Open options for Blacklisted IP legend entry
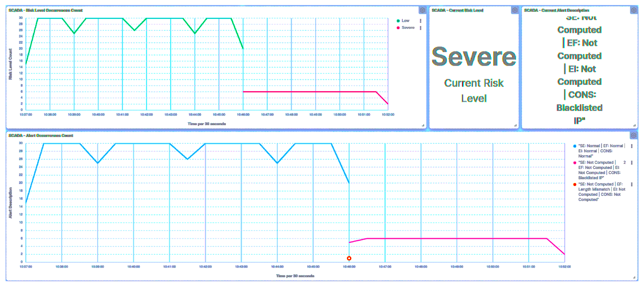Viewport: 644px width, 286px height. tap(631, 163)
